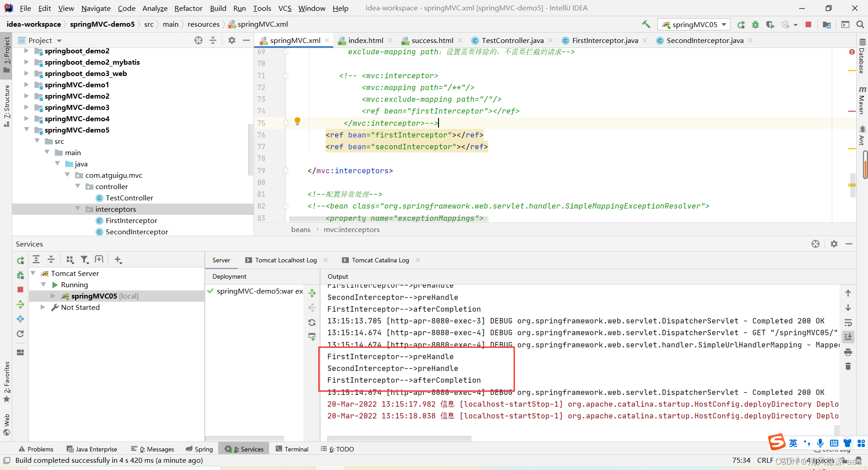This screenshot has height=470, width=868.
Task: Refresh the deployment status icon
Action: [312, 323]
